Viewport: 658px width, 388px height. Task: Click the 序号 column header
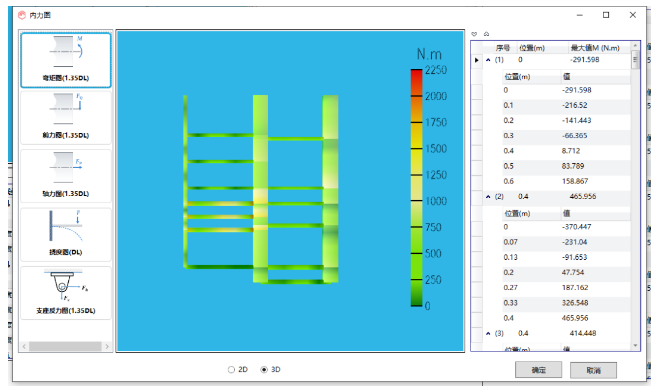pos(503,48)
